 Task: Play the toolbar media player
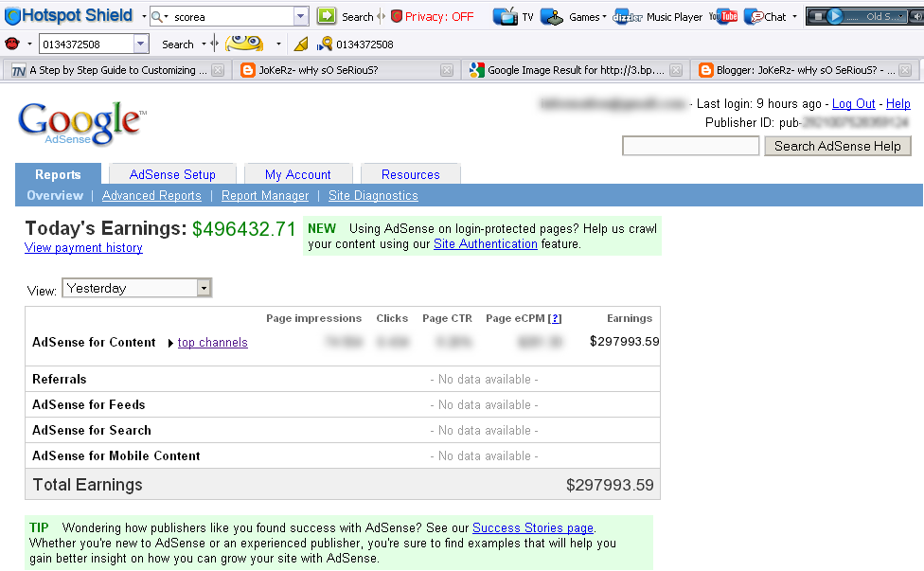(834, 16)
